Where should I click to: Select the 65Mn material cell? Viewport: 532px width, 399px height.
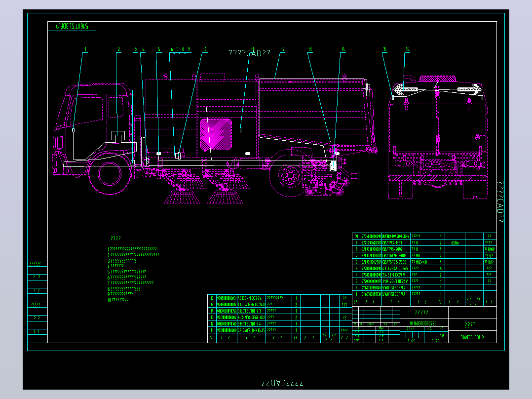click(x=455, y=243)
